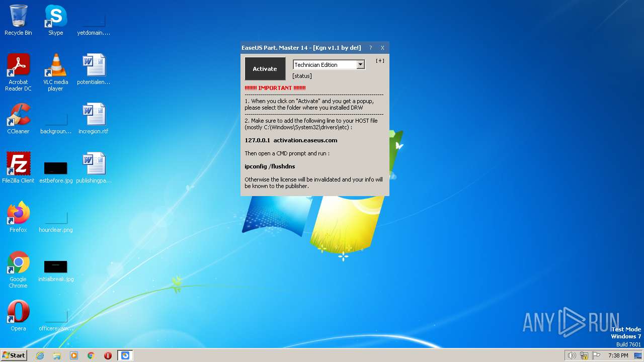Viewport: 644px width, 362px height.
Task: Open the network tray icon
Action: click(584, 355)
